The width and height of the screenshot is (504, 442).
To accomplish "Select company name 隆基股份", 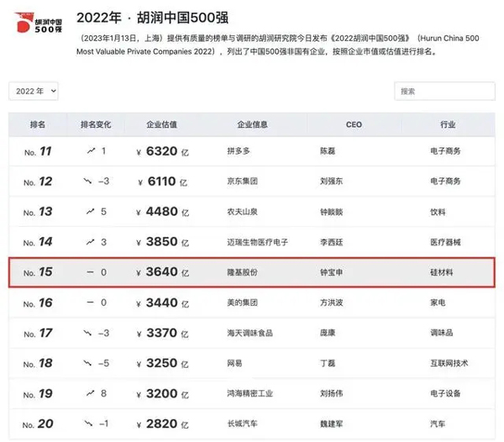I will (243, 272).
